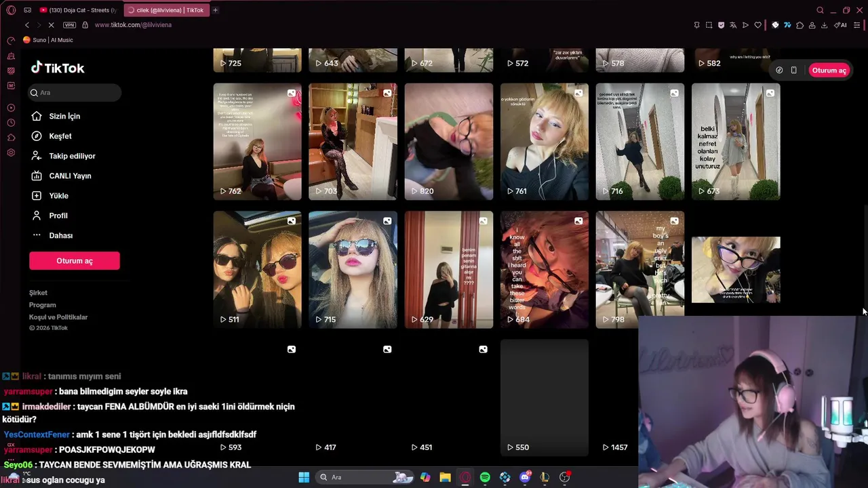This screenshot has width=868, height=488.
Task: Open the video with 673 views
Action: coord(736,142)
